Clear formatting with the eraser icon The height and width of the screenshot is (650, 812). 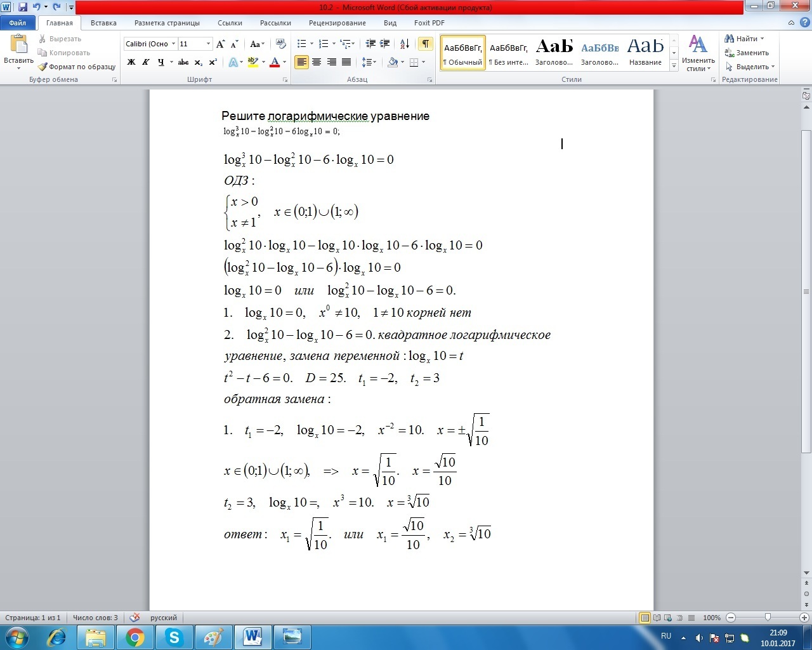point(281,44)
